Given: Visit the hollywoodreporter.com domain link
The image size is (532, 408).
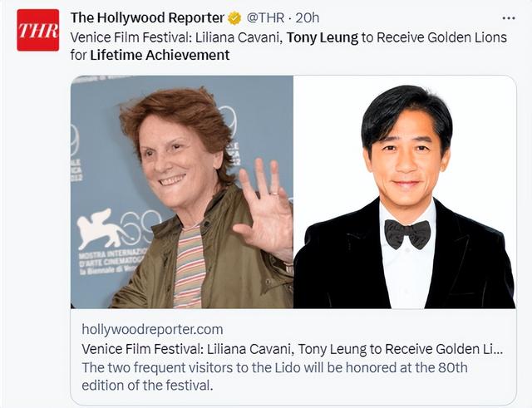Looking at the screenshot, I should (x=152, y=329).
